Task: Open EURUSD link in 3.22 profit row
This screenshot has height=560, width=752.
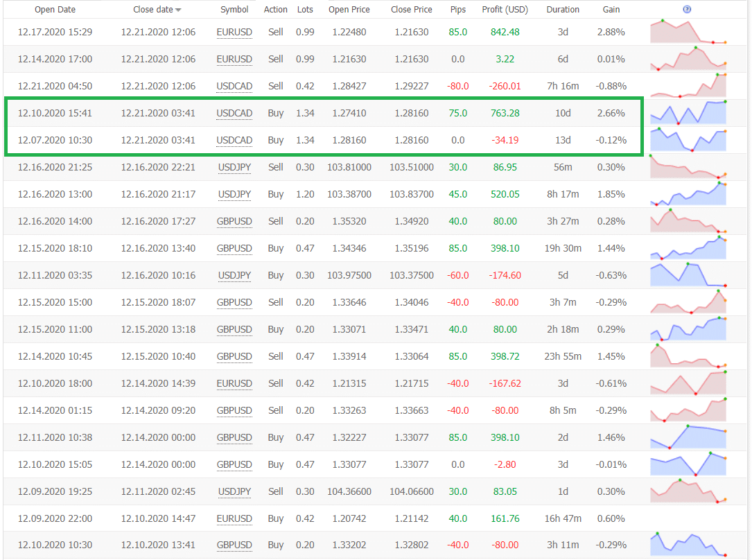Action: pos(234,59)
